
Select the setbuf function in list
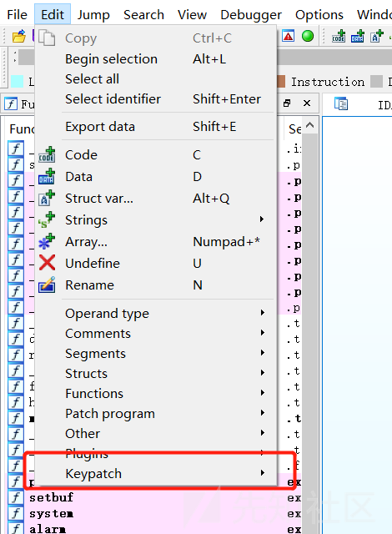pos(51,497)
